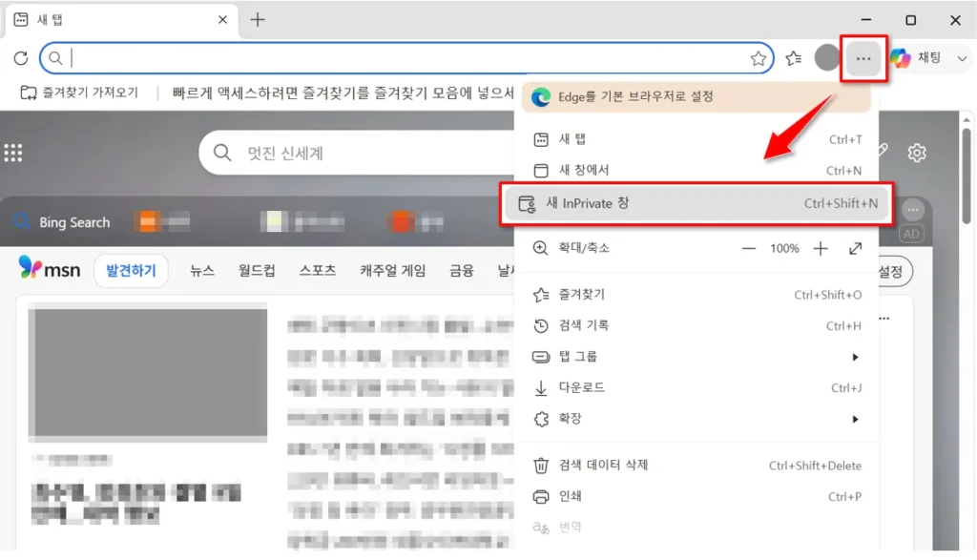
Task: Select the 스포츠 tab
Action: tap(317, 271)
